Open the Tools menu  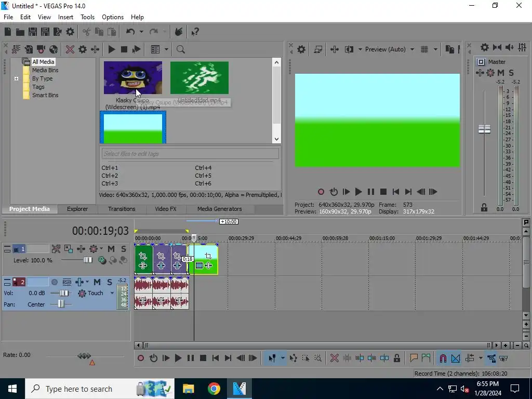[87, 17]
